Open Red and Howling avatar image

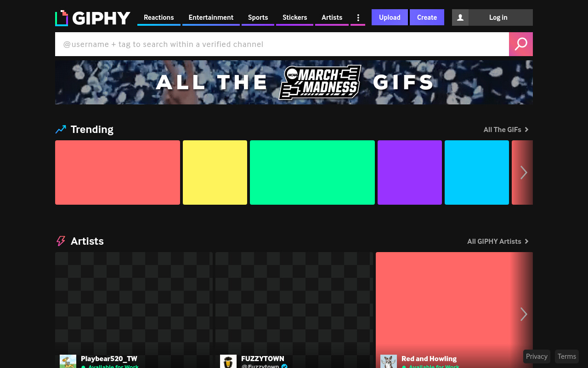[389, 362]
